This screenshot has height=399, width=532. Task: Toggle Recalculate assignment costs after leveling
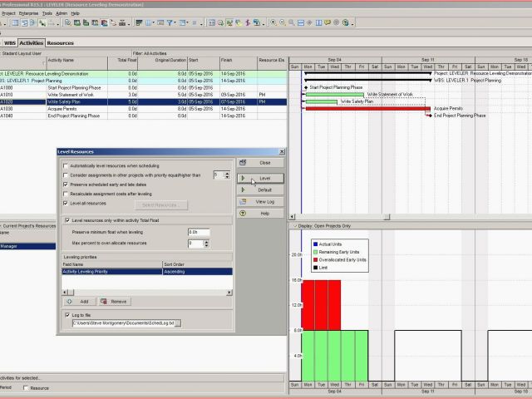[66, 194]
